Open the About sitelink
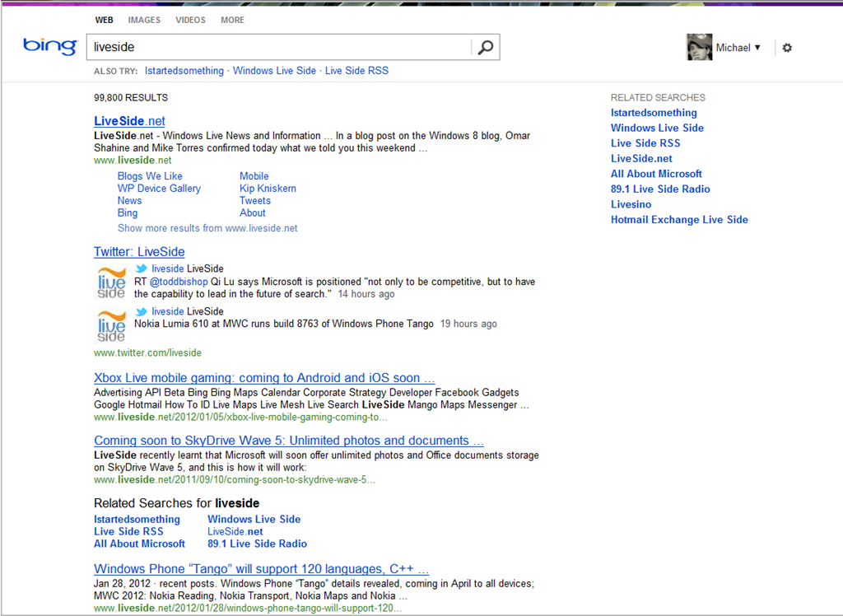The height and width of the screenshot is (616, 843). (x=253, y=213)
